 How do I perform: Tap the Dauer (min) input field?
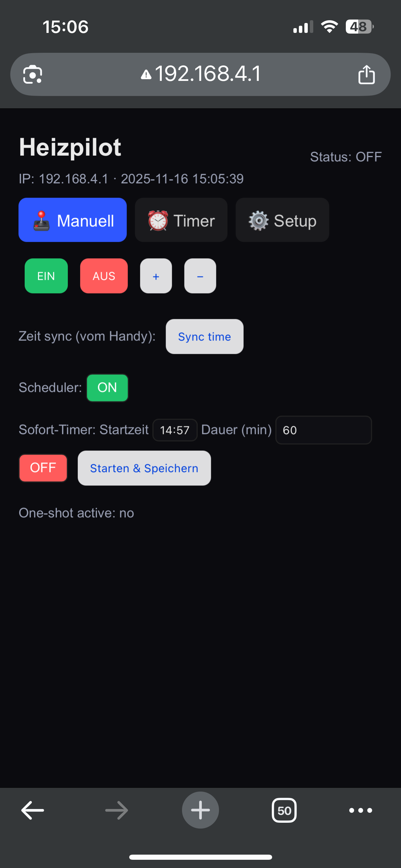click(x=324, y=430)
